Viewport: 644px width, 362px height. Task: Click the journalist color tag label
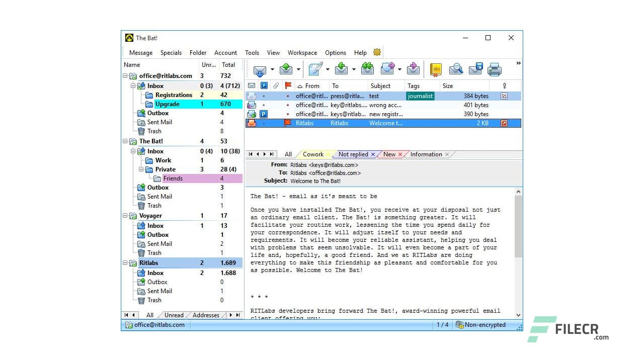420,96
